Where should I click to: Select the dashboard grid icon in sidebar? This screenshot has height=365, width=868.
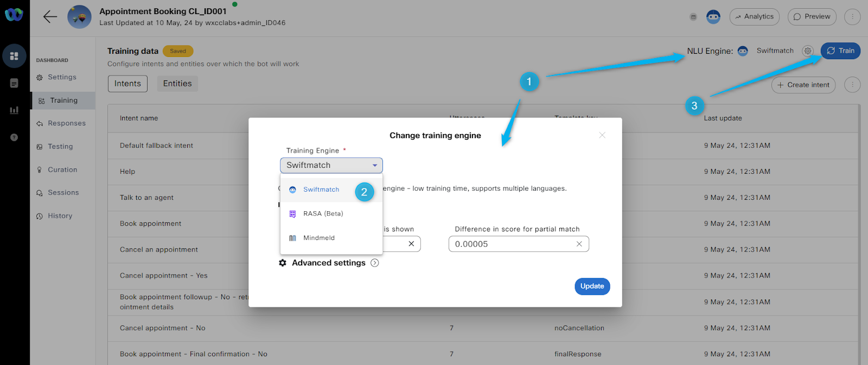click(x=14, y=56)
